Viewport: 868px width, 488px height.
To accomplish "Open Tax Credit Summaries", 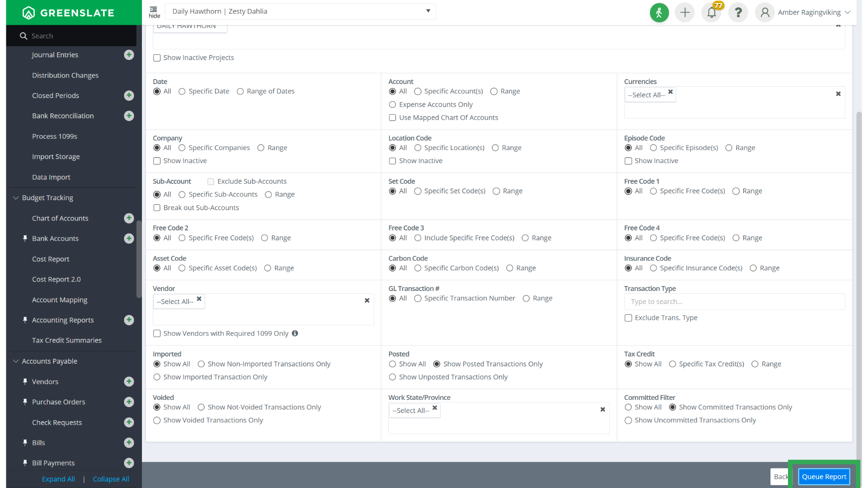I will [x=67, y=341].
